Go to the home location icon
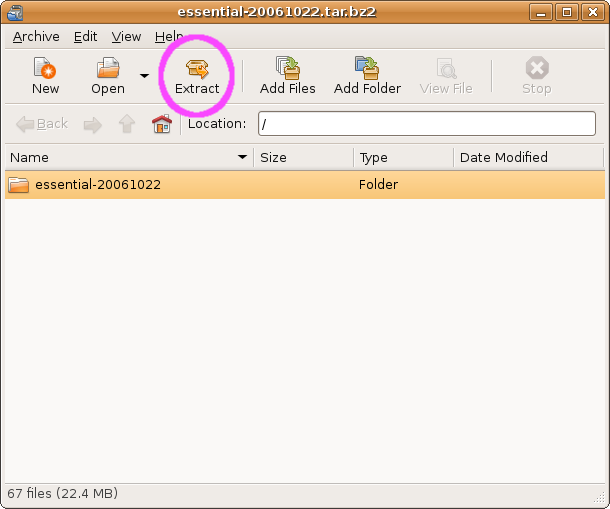Screen dimensions: 610x509 (162, 124)
